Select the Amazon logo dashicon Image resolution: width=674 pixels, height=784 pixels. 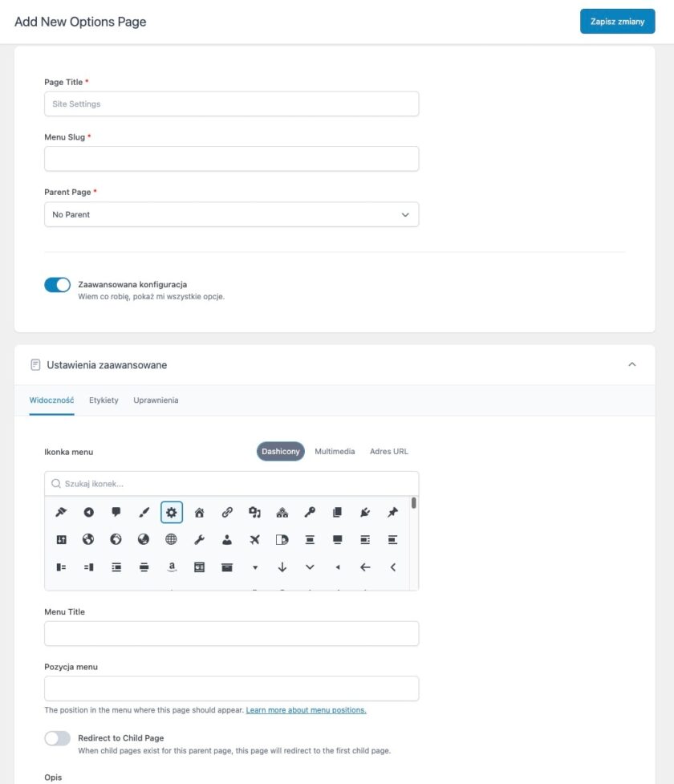172,567
